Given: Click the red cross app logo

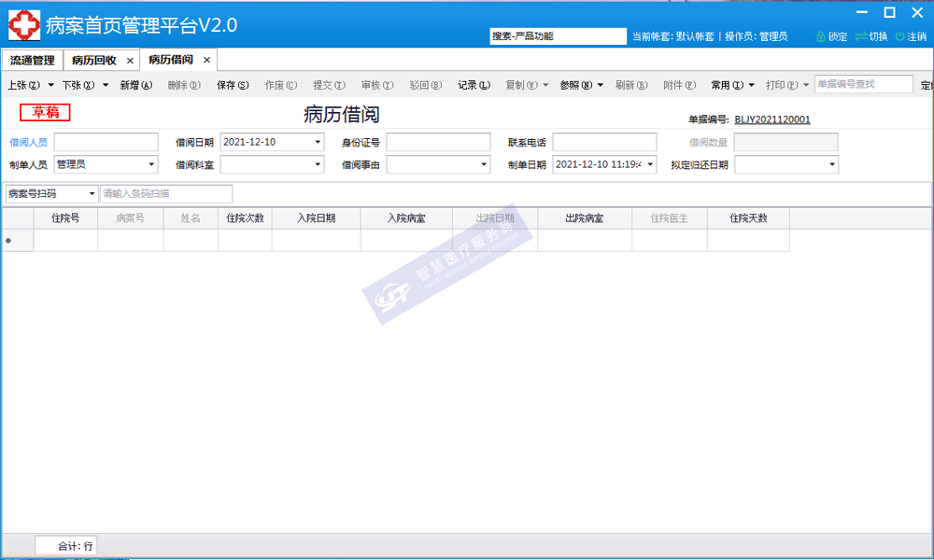Looking at the screenshot, I should pos(25,24).
